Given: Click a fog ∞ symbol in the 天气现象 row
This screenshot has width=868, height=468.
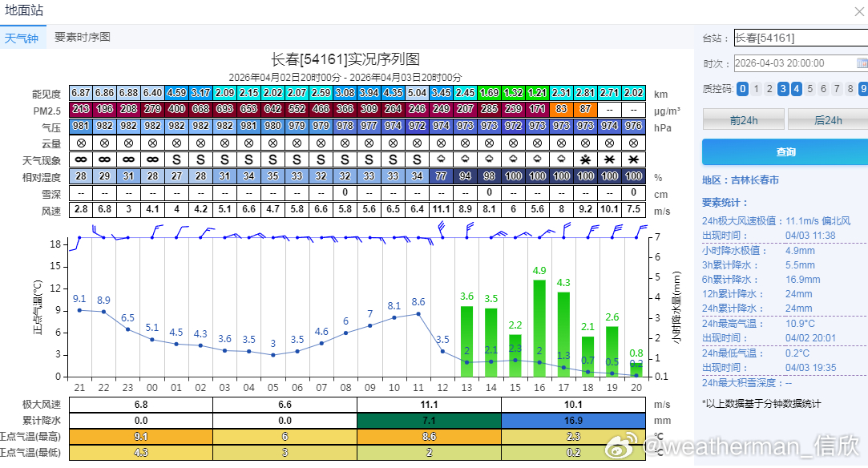Looking at the screenshot, I should (x=79, y=159).
